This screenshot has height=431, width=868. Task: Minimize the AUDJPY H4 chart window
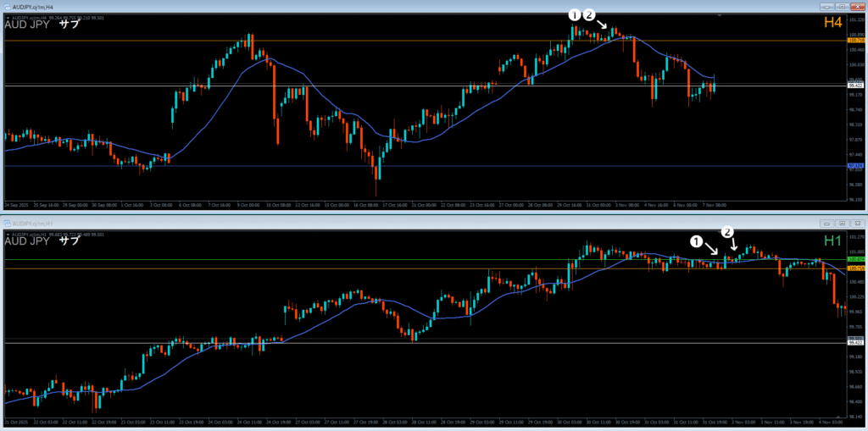[x=828, y=7]
